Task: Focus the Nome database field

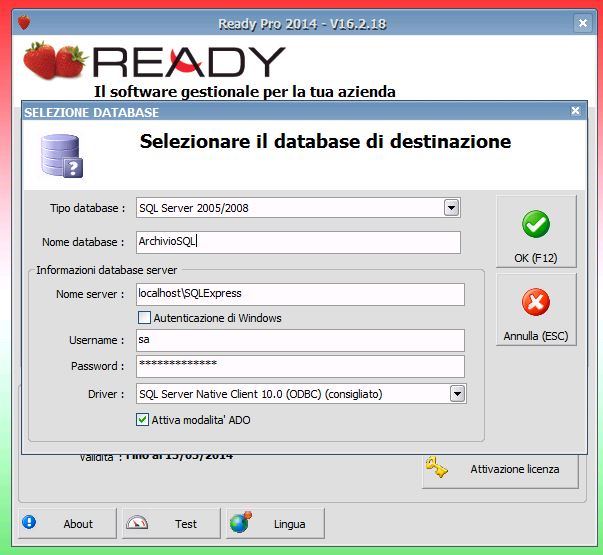Action: click(298, 242)
